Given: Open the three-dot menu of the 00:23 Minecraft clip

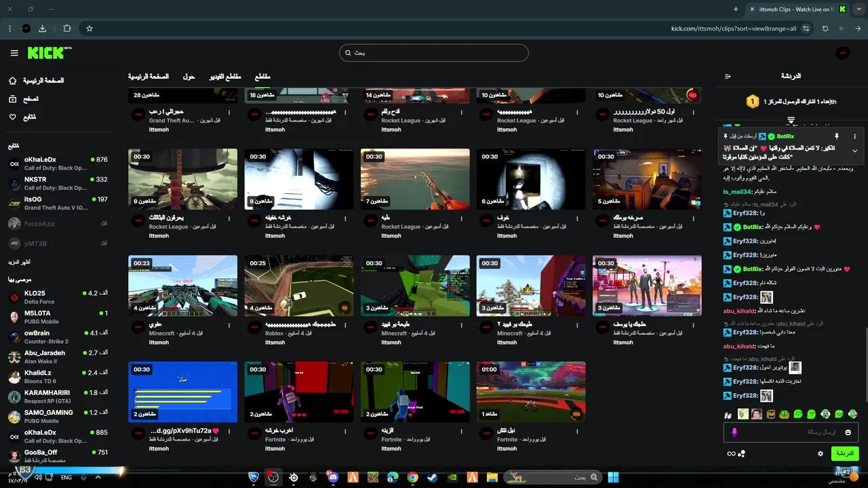Looking at the screenshot, I should (x=229, y=325).
